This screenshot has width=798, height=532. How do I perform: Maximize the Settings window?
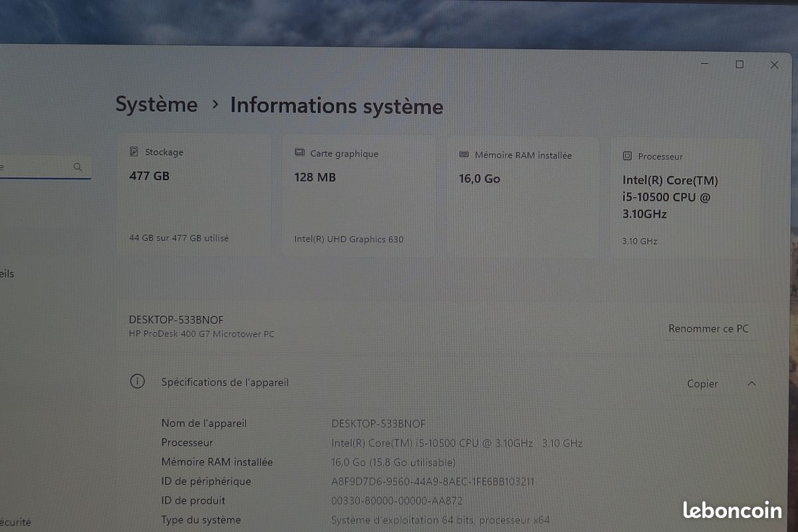coord(739,65)
